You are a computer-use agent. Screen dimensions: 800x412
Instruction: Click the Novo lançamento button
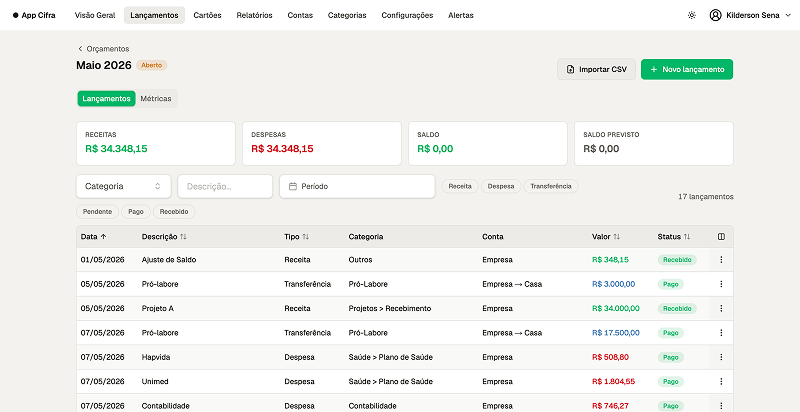(687, 69)
